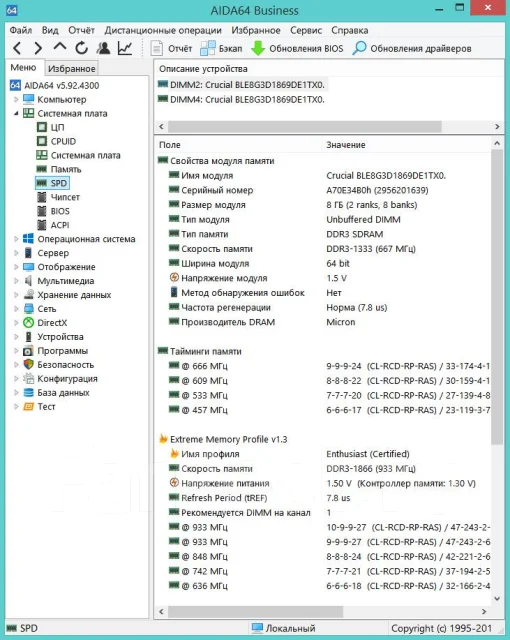510x640 pixels.
Task: Go up one level with the up arrow icon
Action: coord(60,47)
